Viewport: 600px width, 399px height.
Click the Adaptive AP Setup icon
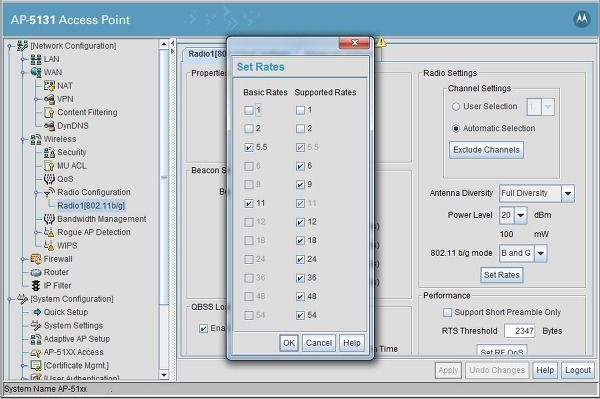36,339
